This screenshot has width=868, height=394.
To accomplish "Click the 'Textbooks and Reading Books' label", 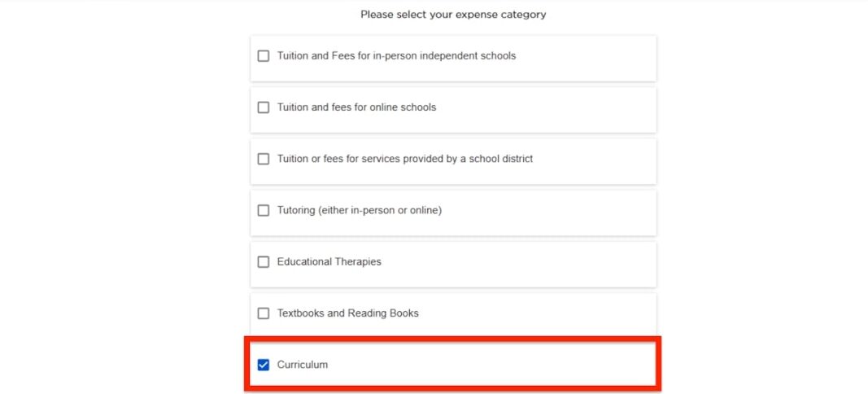I will 347,313.
